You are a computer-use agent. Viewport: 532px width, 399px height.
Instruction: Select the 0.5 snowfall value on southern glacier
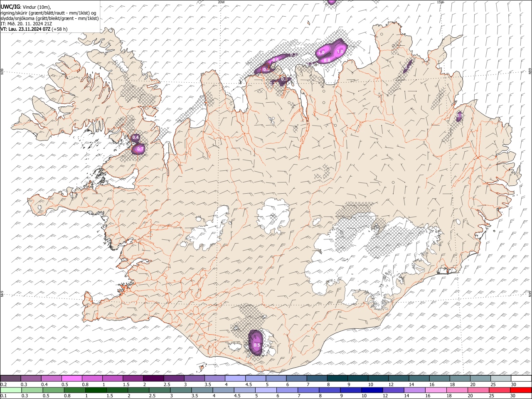point(257,345)
